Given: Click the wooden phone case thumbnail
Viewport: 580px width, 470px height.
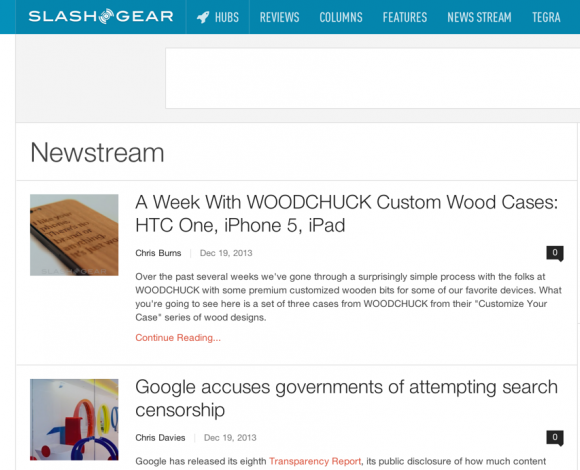Looking at the screenshot, I should point(74,235).
